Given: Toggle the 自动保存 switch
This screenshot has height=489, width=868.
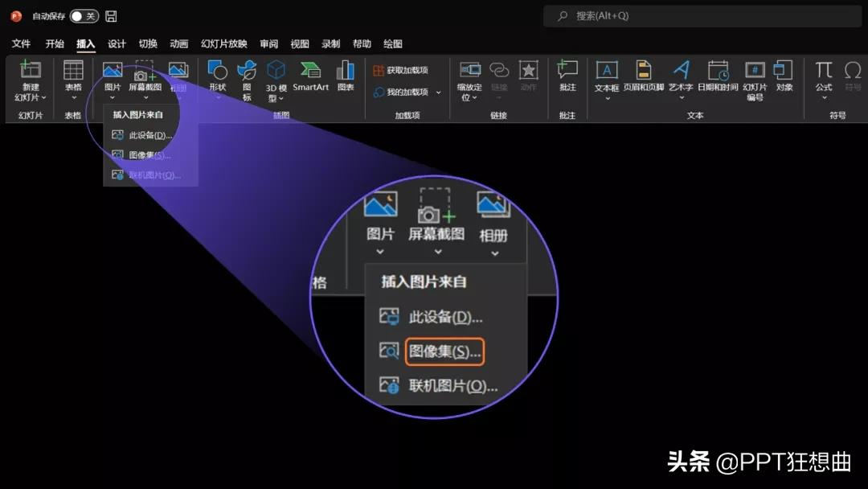Looking at the screenshot, I should click(84, 16).
